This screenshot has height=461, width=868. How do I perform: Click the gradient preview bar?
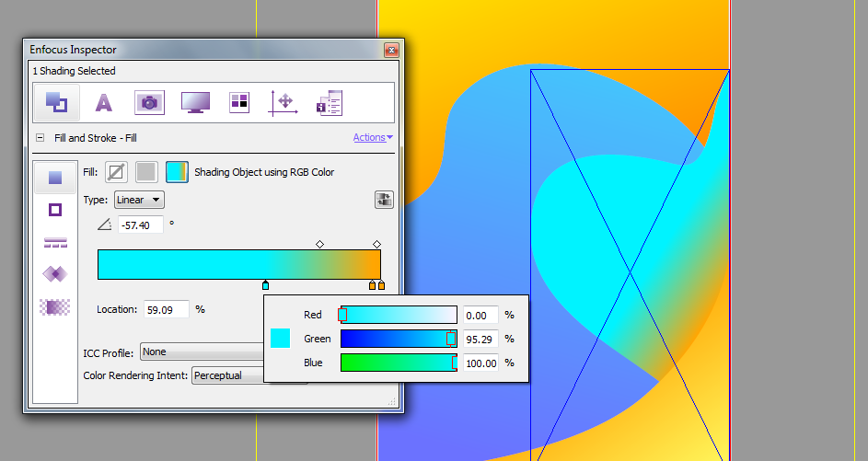pyautogui.click(x=239, y=264)
